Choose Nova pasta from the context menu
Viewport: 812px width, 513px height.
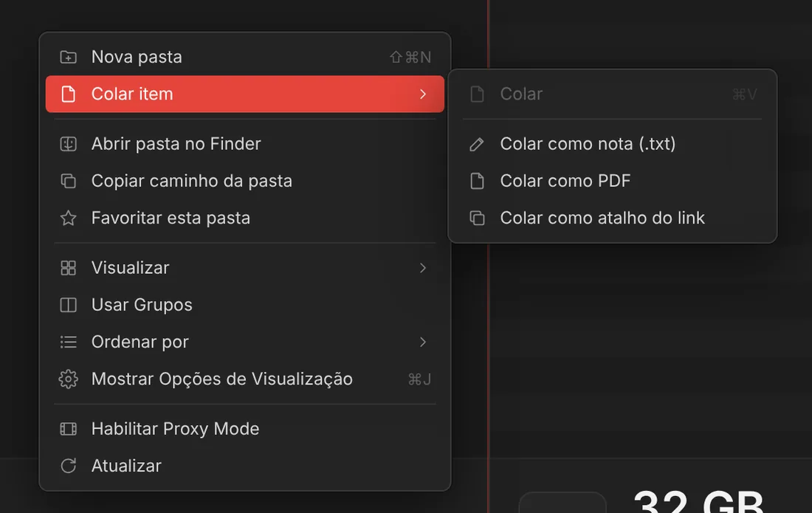click(245, 57)
